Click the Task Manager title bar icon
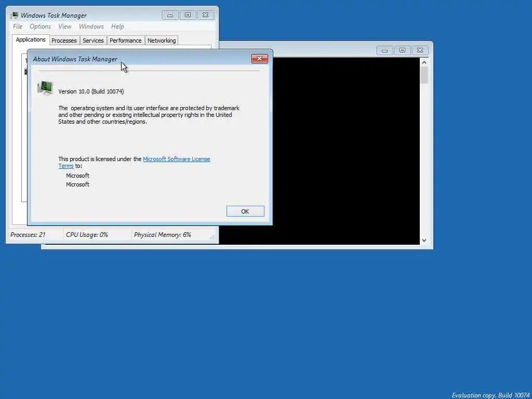 (15, 15)
